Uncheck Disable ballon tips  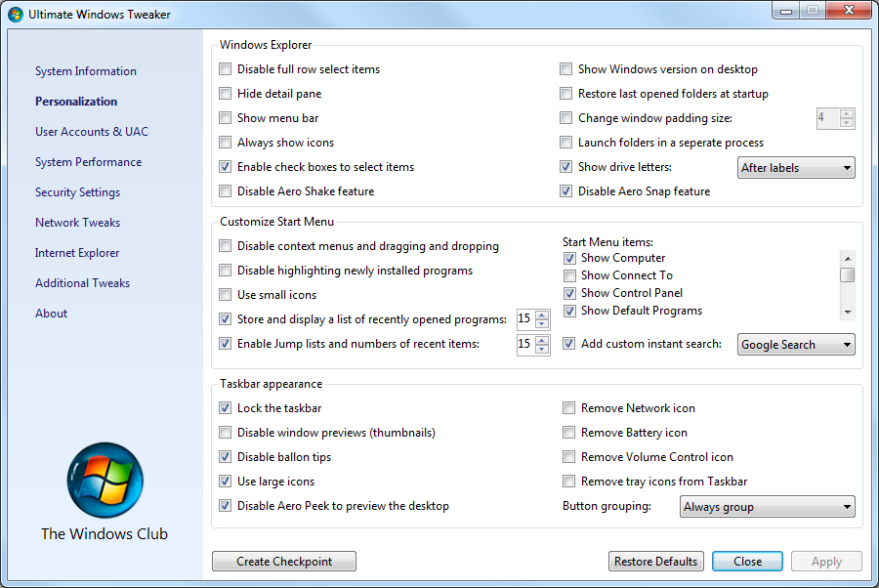pos(225,457)
